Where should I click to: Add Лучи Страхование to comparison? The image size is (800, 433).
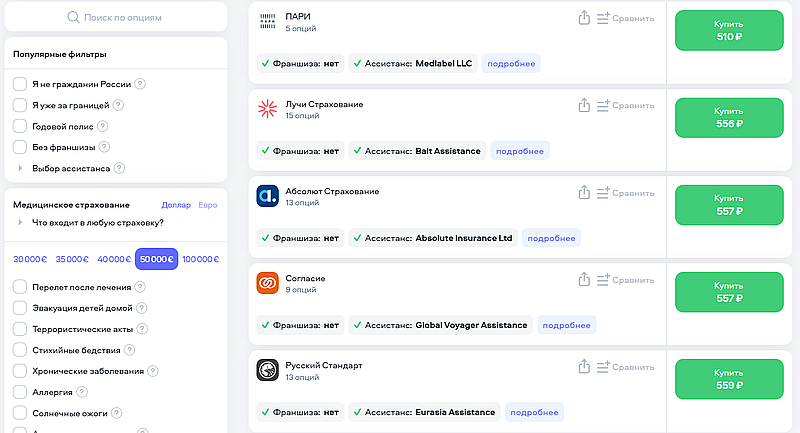[626, 106]
